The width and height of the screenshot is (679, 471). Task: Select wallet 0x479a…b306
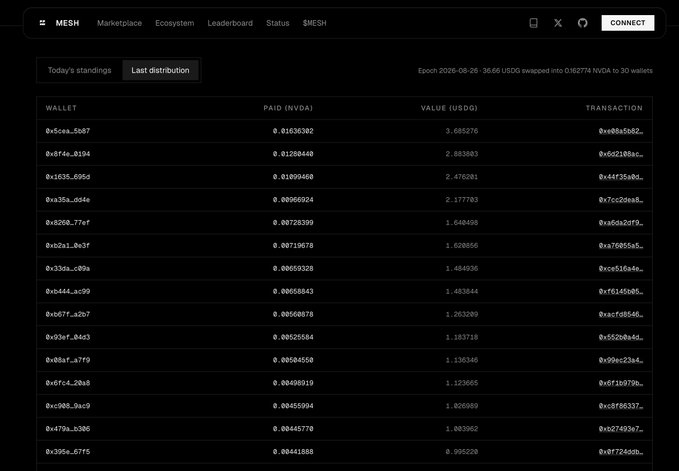pos(68,429)
